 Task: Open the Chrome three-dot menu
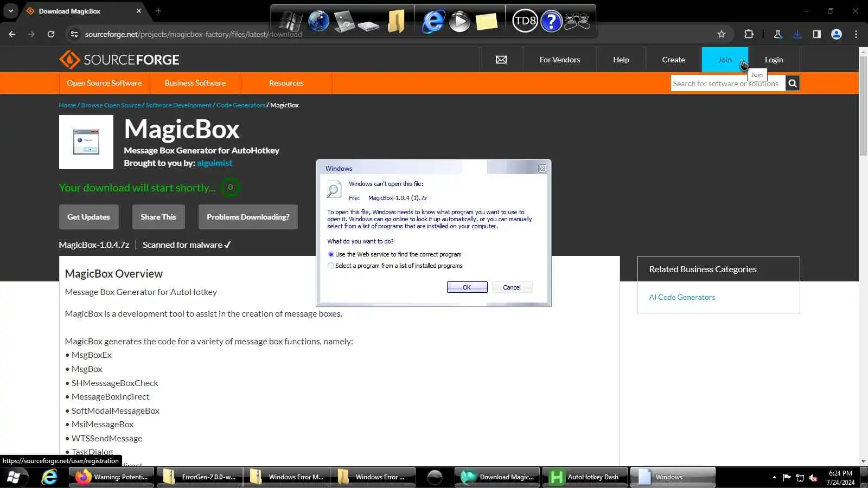click(856, 34)
